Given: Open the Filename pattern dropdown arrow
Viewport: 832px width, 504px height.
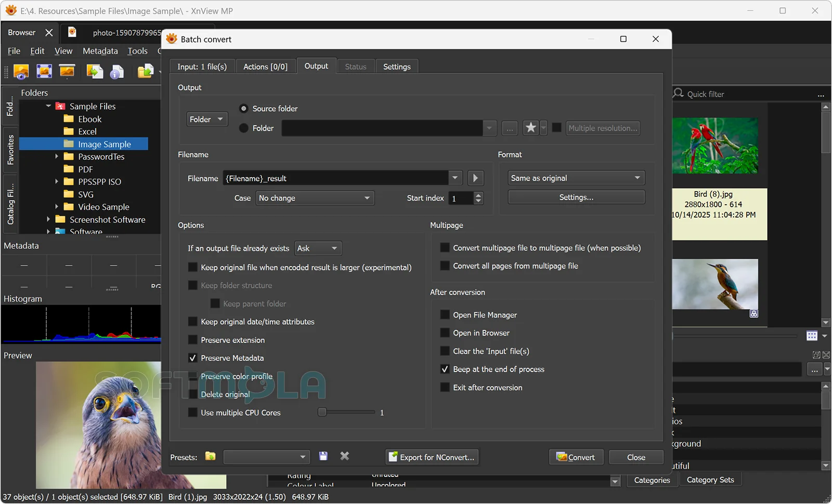Looking at the screenshot, I should point(455,178).
